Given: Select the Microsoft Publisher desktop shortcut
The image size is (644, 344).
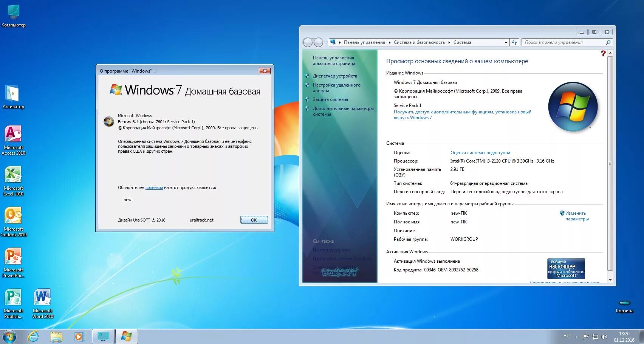Looking at the screenshot, I should (13, 304).
